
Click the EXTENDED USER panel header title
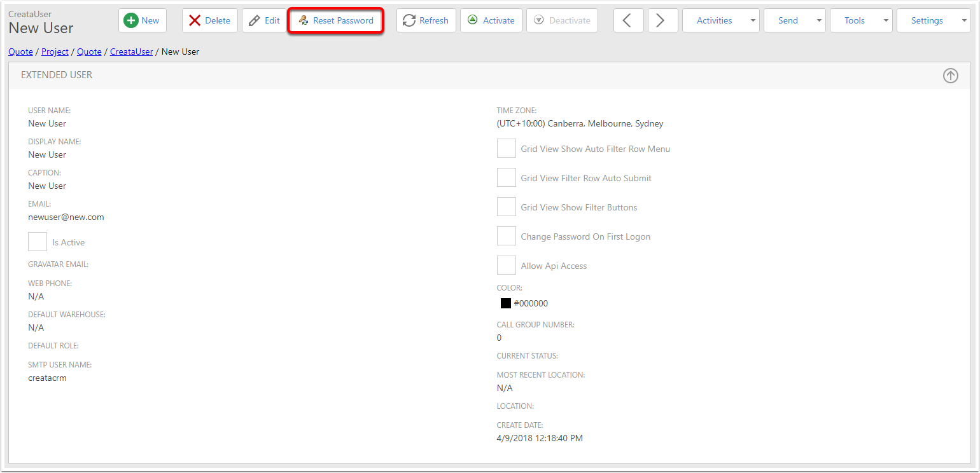pyautogui.click(x=57, y=74)
